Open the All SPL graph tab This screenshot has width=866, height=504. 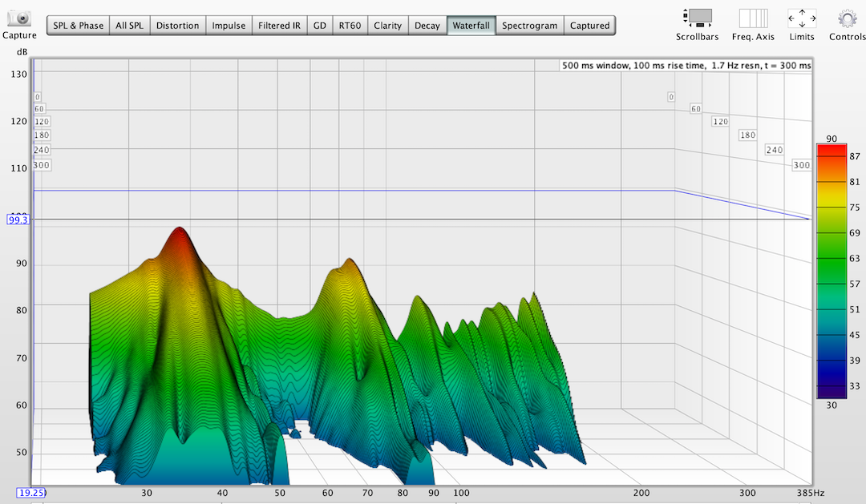(x=129, y=26)
